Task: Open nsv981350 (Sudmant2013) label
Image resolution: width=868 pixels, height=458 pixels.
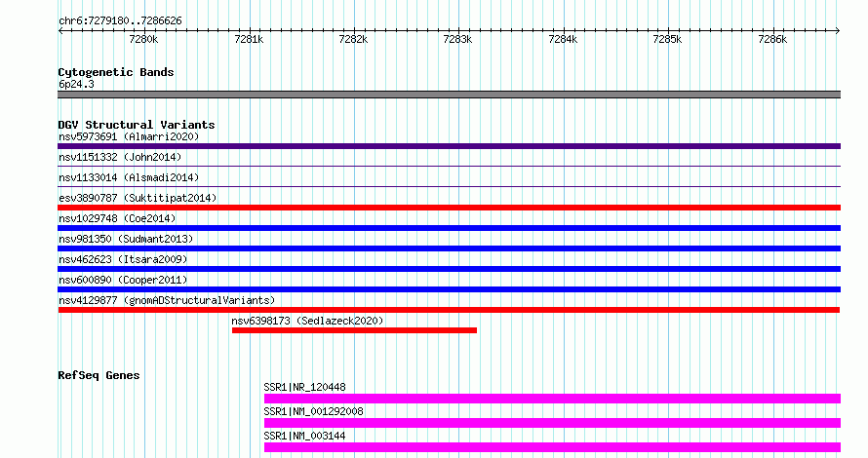Action: click(126, 239)
